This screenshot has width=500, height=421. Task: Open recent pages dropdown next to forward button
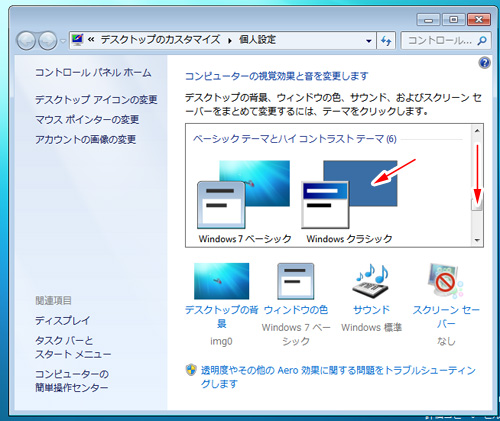click(63, 41)
